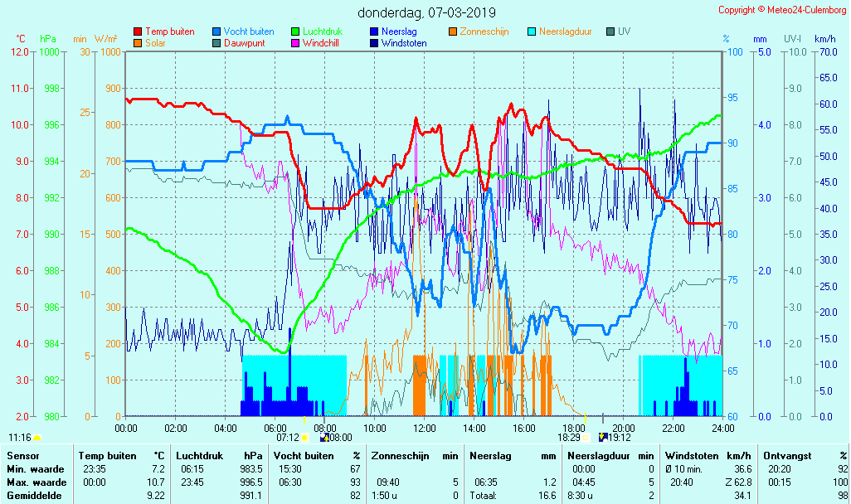851x504 pixels.
Task: Click the red Temp buiten legend swatch
Action: click(x=138, y=31)
